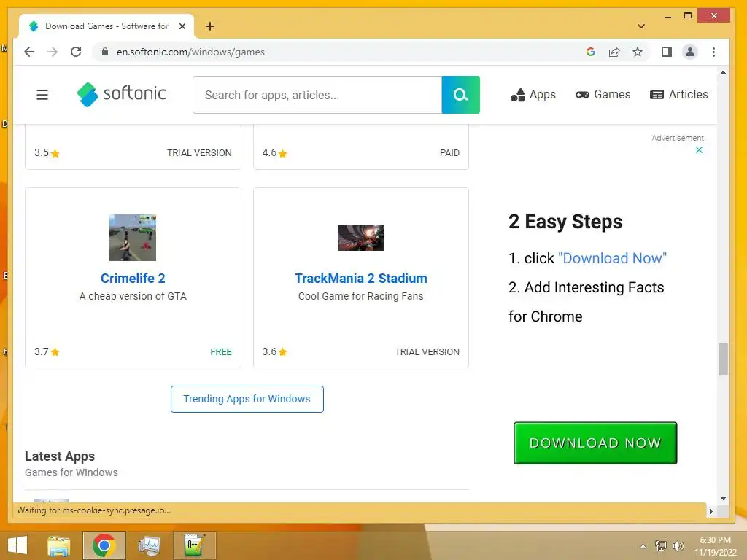This screenshot has width=747, height=560.
Task: Open the Articles navigation item
Action: [x=679, y=94]
